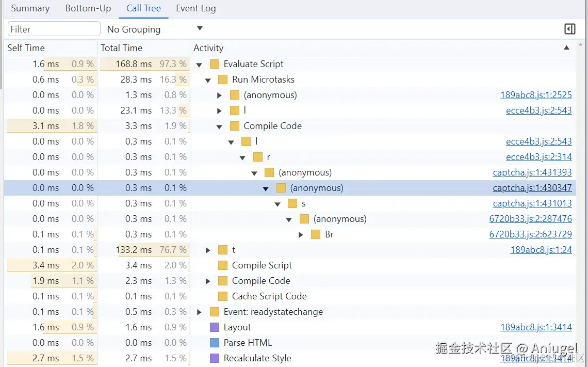The image size is (588, 367).
Task: Open link captcha.js:1:431013
Action: (532, 203)
